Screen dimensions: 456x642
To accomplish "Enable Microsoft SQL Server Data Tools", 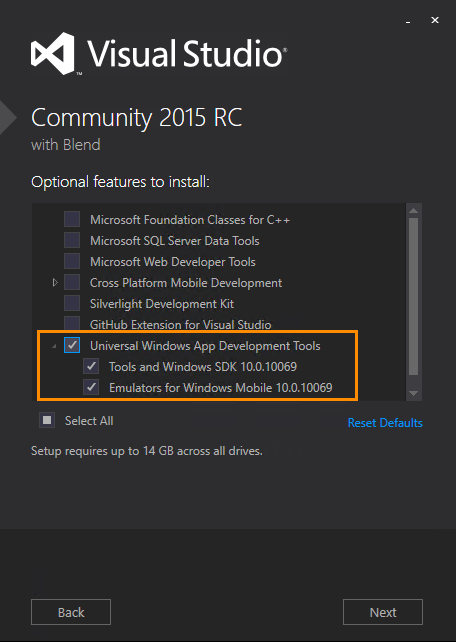I will pos(72,240).
